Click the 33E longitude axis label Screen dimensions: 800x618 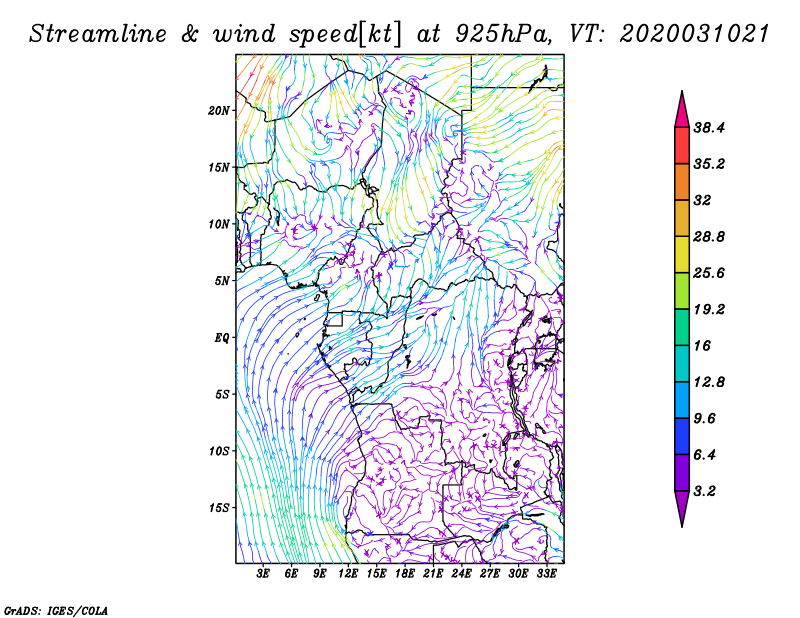tap(546, 575)
